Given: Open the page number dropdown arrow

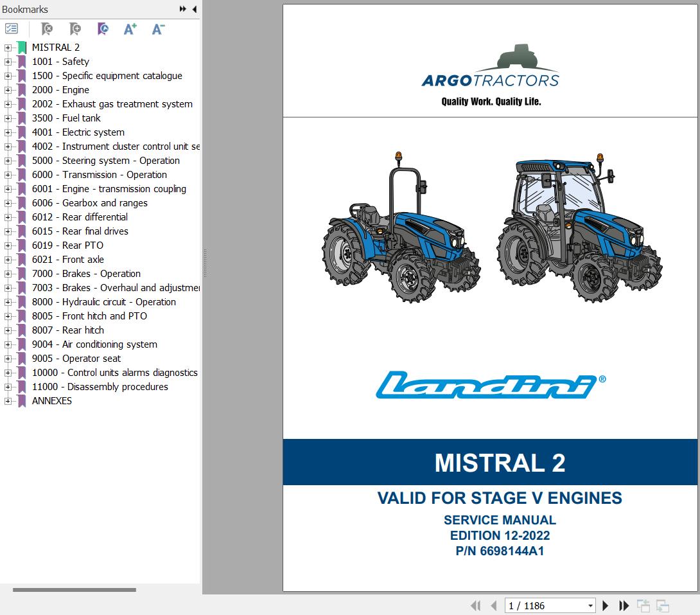Looking at the screenshot, I should tap(590, 606).
